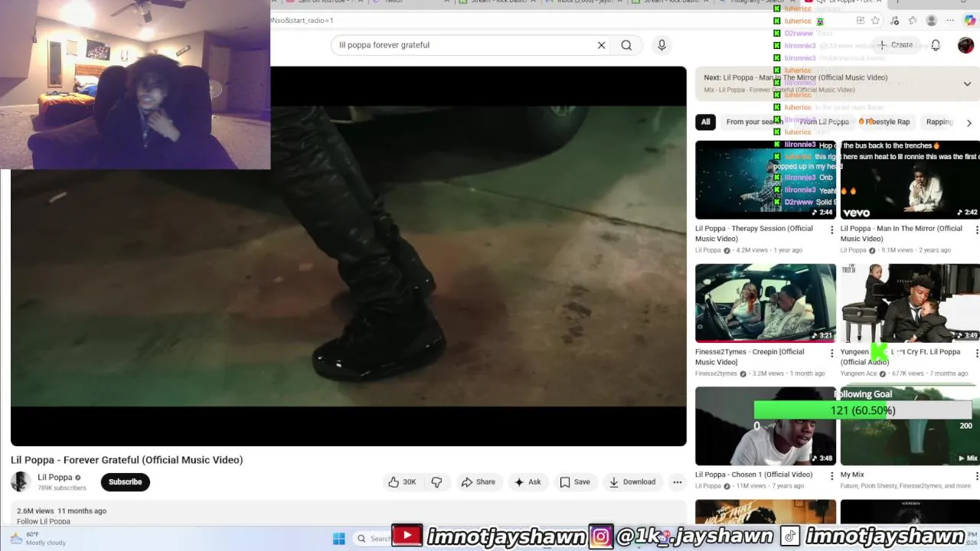This screenshot has width=980, height=551.
Task: Start voice search with the microphone
Action: click(661, 45)
